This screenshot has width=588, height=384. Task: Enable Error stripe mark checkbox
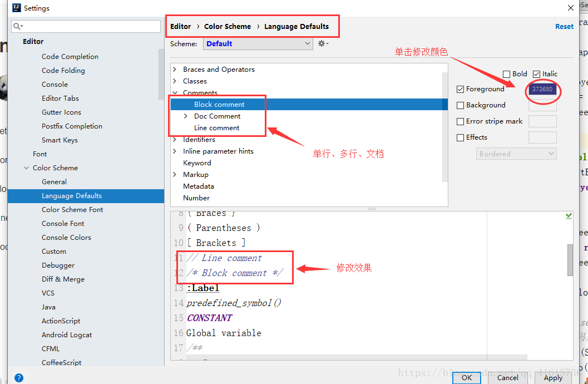(x=460, y=121)
